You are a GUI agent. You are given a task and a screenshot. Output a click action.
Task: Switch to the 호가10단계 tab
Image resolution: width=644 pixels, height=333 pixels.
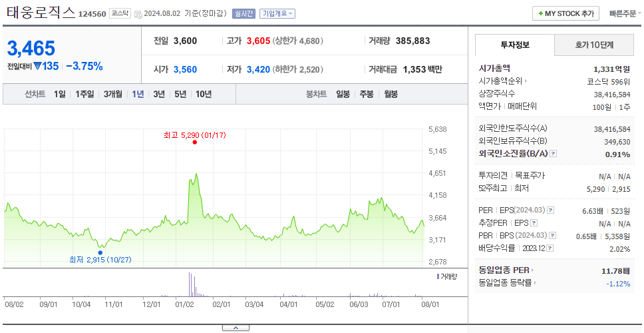[594, 45]
